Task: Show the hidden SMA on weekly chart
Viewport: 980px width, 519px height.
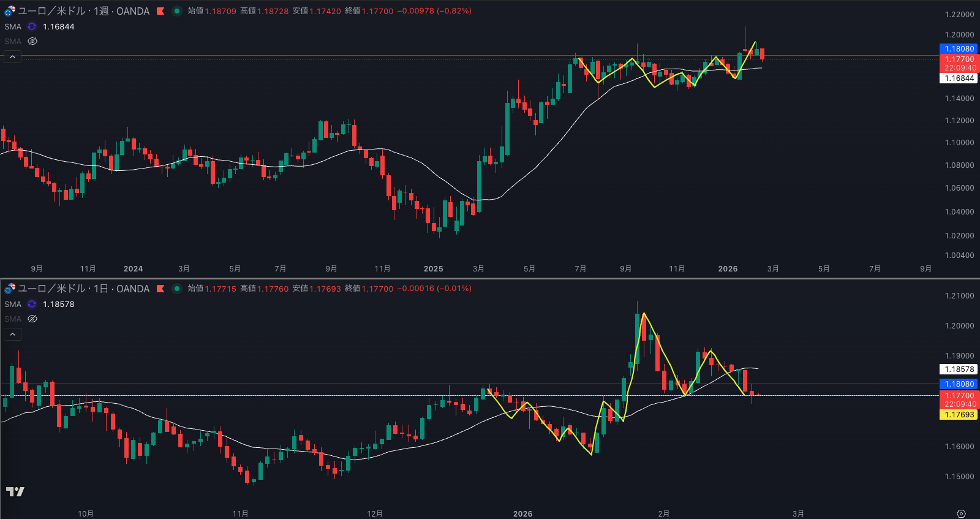Action: [x=32, y=42]
